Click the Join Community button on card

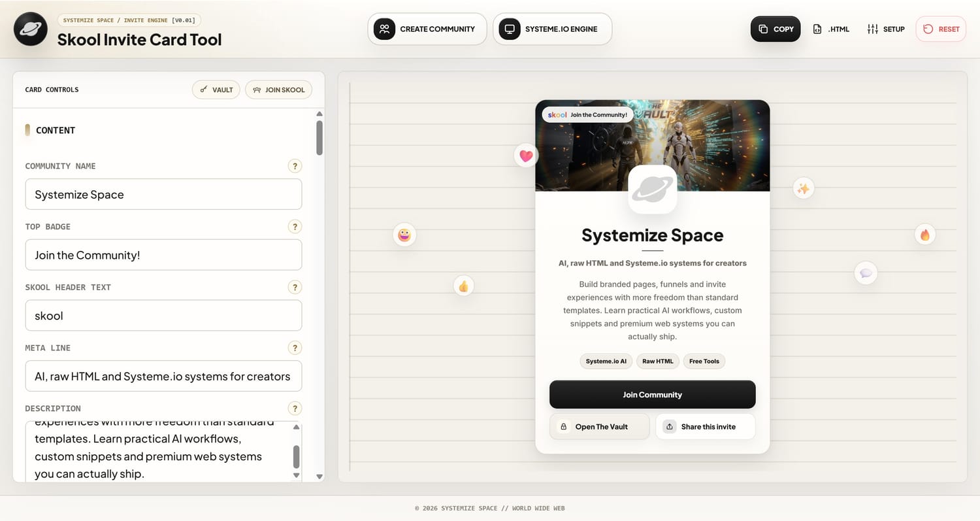coord(652,395)
